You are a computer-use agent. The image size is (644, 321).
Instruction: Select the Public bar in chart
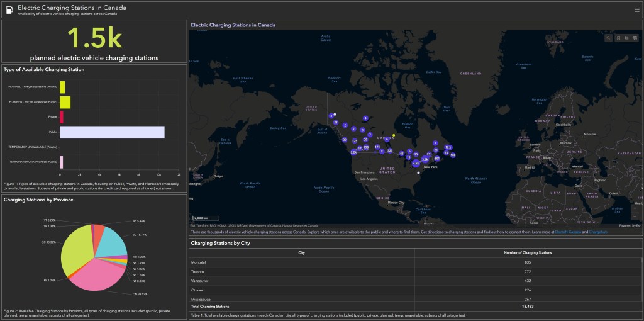(112, 132)
